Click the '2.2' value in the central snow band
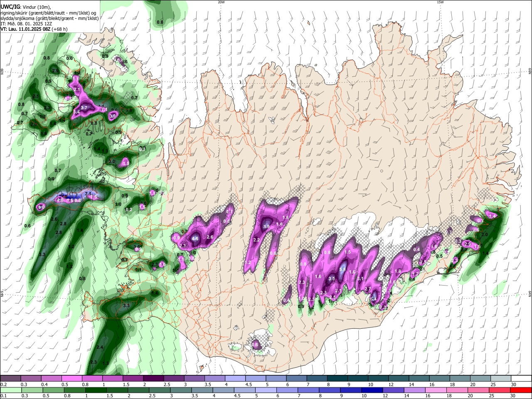The width and height of the screenshot is (532, 399). [256, 240]
